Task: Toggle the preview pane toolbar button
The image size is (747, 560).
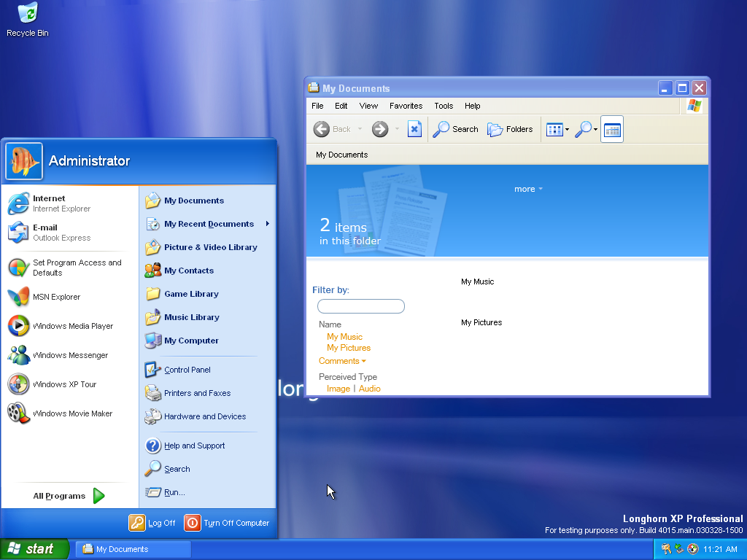Action: point(612,129)
